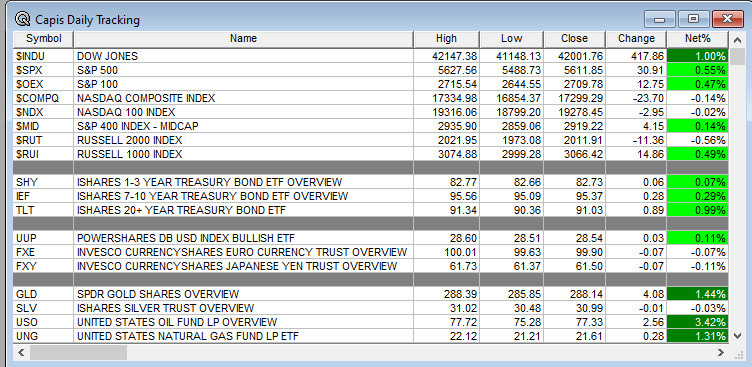Select the FXY symbol cell
752x367 pixels.
click(43, 266)
